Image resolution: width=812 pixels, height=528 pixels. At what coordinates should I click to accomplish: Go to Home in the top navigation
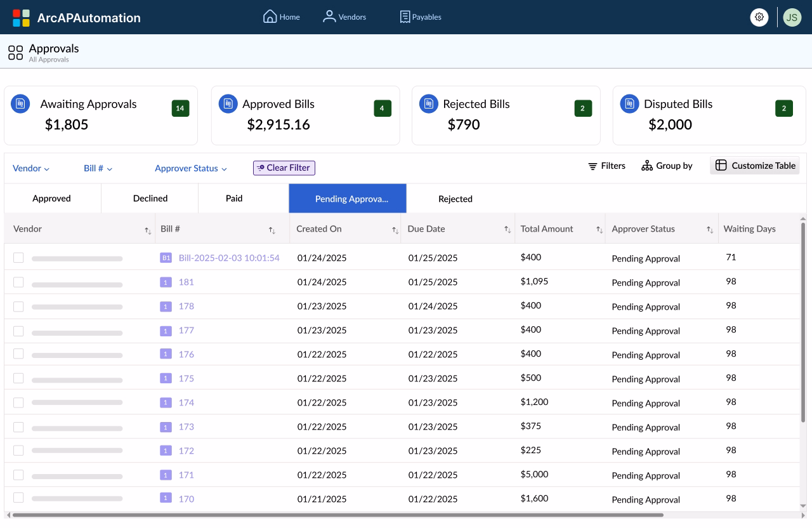[282, 17]
